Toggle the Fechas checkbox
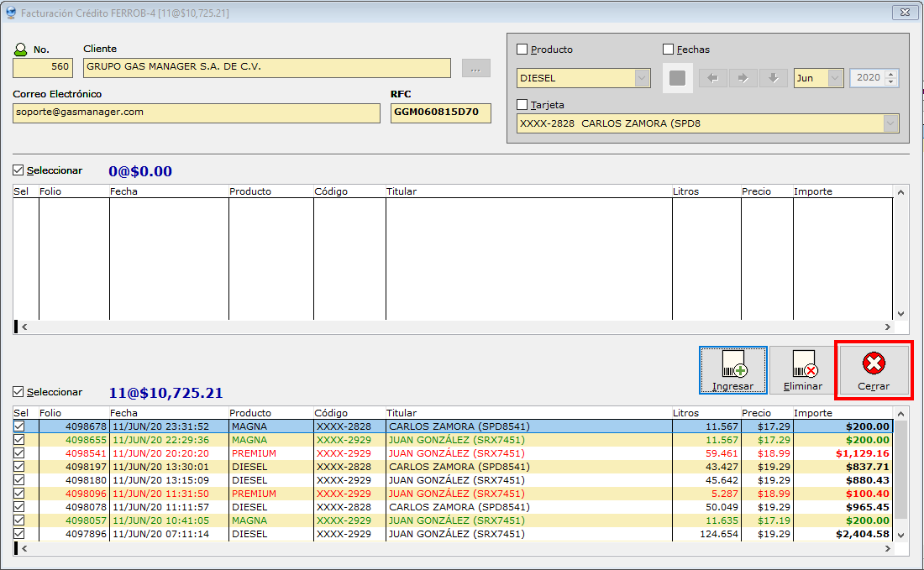This screenshot has height=570, width=924. pyautogui.click(x=669, y=50)
